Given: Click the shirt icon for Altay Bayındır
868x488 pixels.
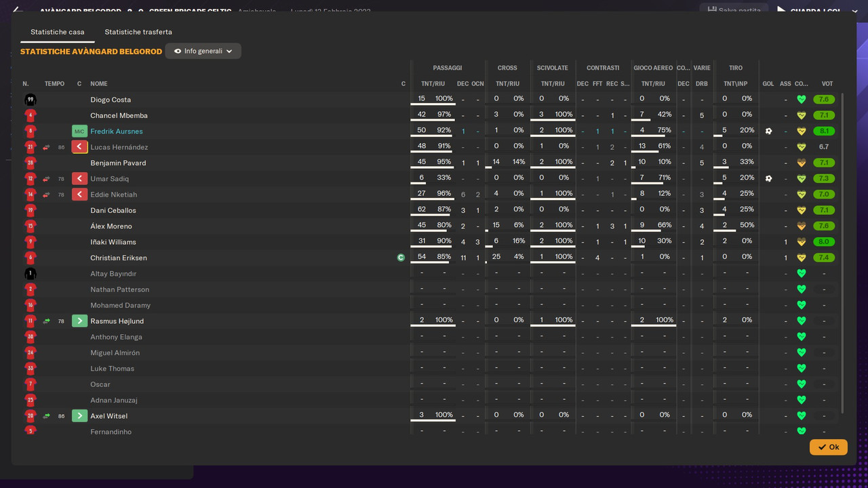Looking at the screenshot, I should 30,274.
